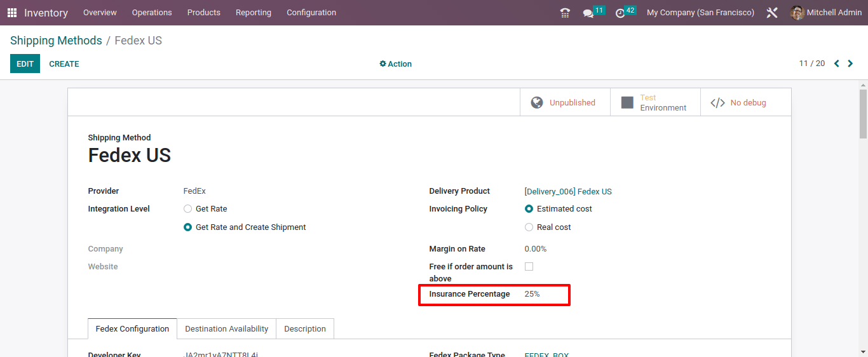Click the Company field label
868x357 pixels.
[x=105, y=249]
